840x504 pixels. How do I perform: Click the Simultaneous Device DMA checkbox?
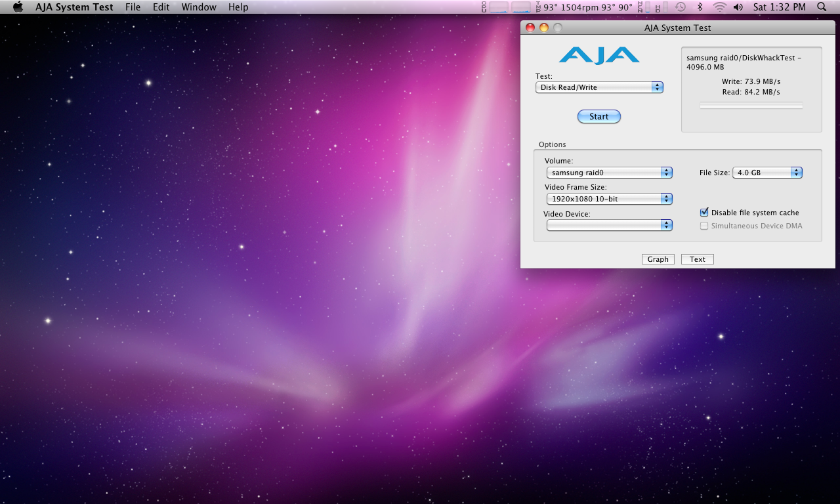[x=704, y=226]
